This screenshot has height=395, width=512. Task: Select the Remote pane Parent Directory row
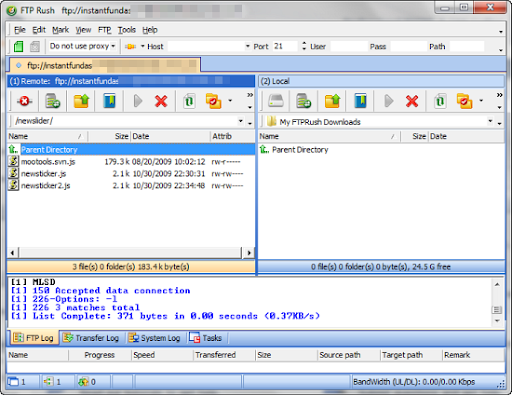pyautogui.click(x=131, y=149)
